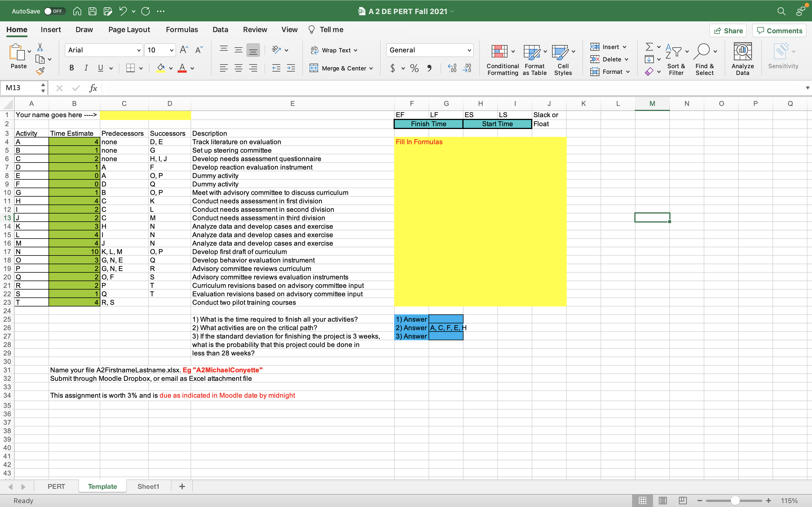Image resolution: width=812 pixels, height=507 pixels.
Task: Click the Insert Function fx icon
Action: tap(93, 88)
